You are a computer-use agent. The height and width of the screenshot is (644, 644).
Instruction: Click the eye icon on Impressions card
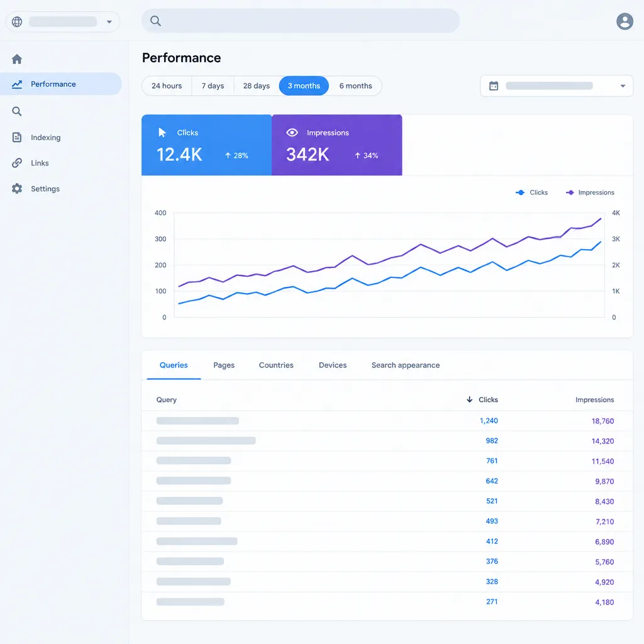[x=292, y=133]
